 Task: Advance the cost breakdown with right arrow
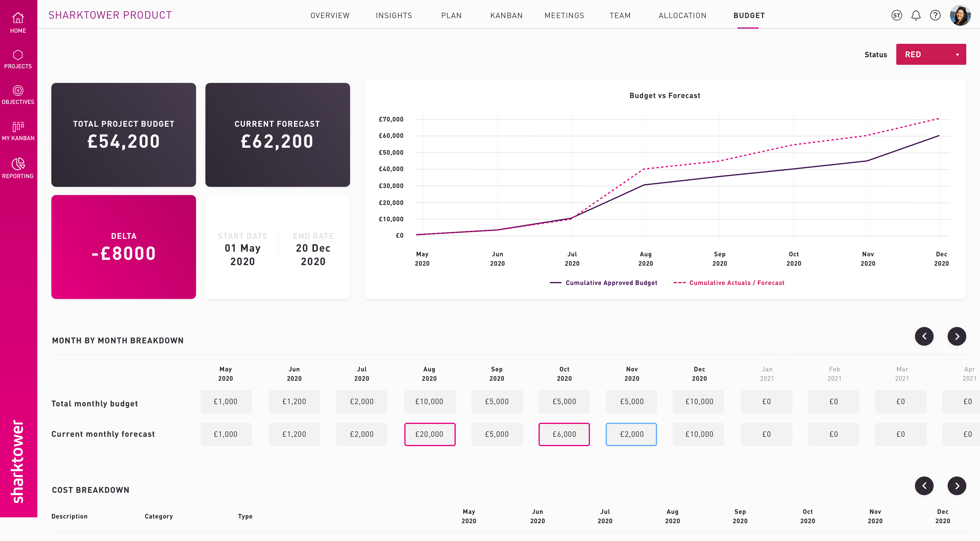[956, 486]
